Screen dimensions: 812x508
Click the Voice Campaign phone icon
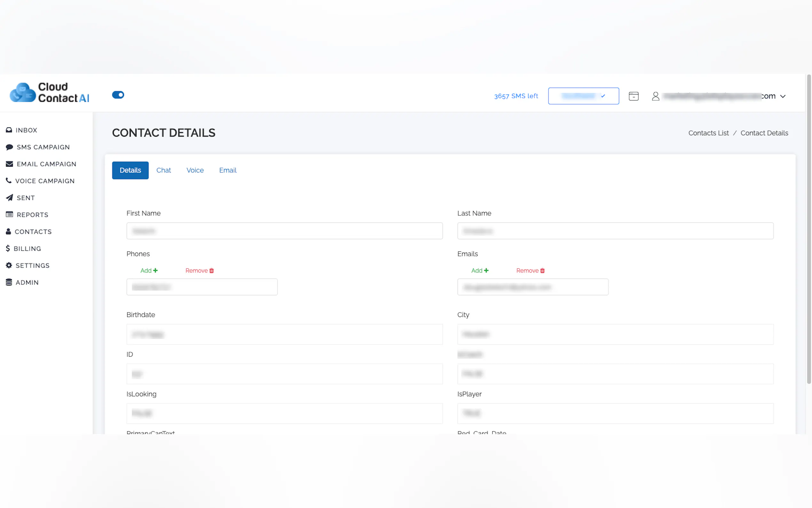click(x=9, y=181)
